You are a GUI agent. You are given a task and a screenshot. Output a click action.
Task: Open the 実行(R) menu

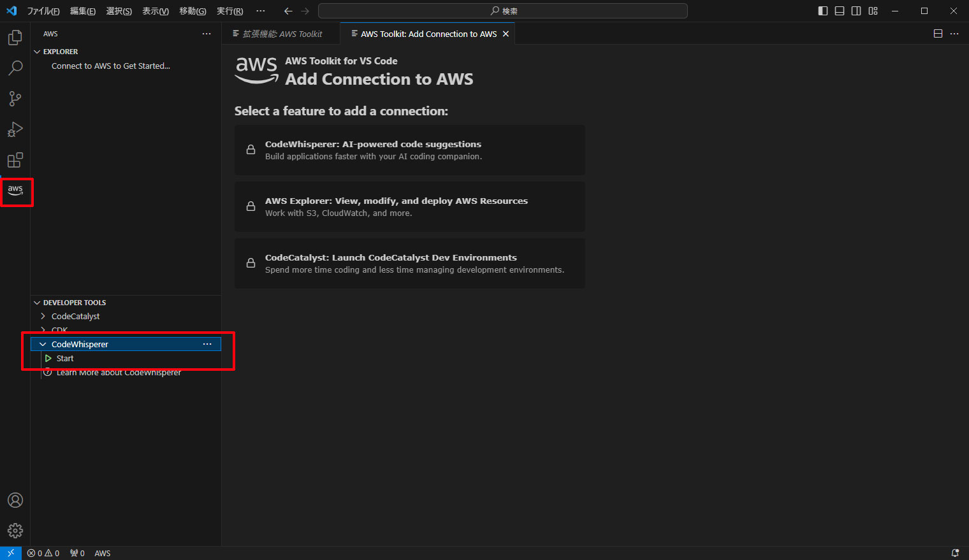coord(229,11)
